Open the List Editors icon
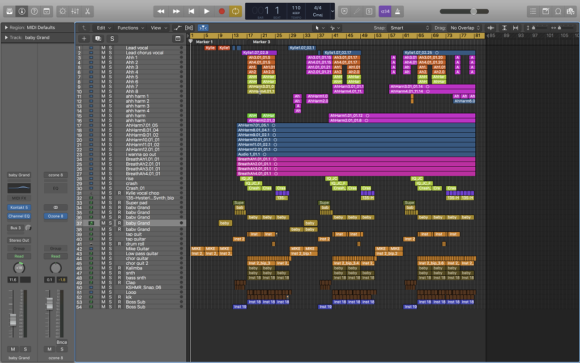 click(533, 11)
